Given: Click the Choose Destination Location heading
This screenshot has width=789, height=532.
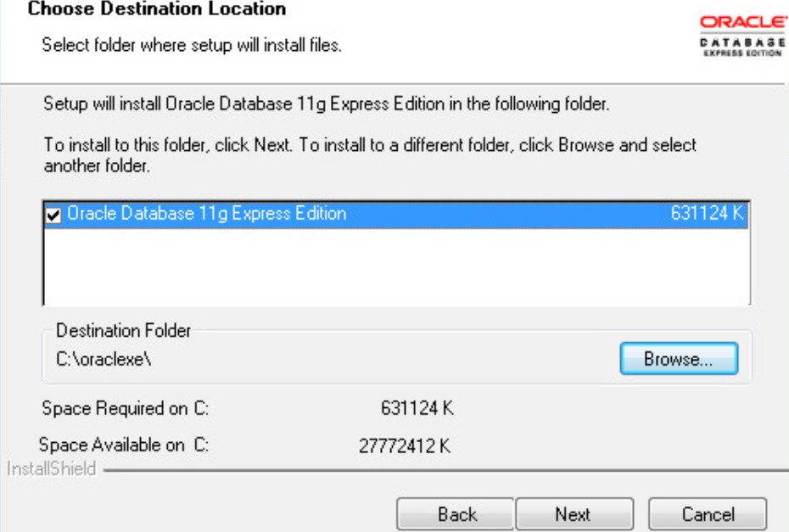Looking at the screenshot, I should click(x=157, y=8).
